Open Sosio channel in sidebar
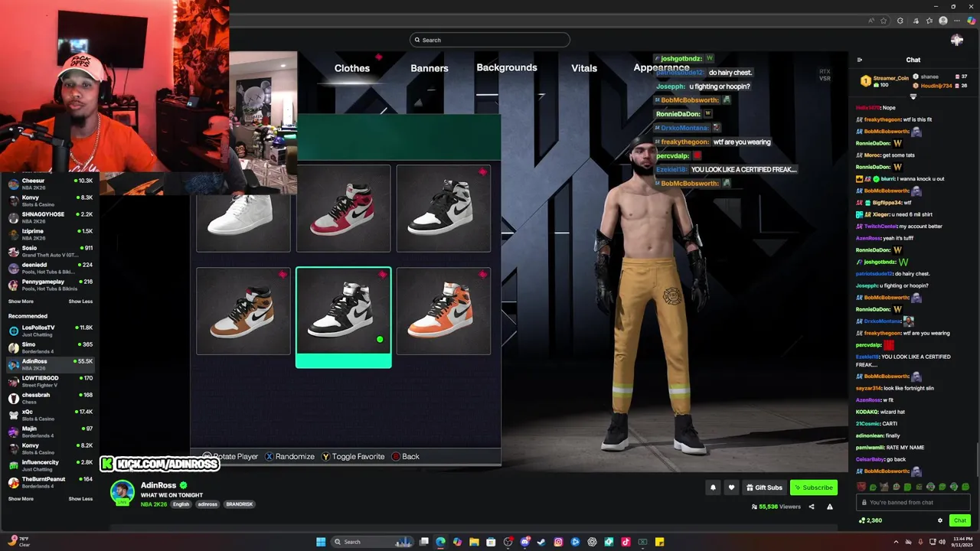The height and width of the screenshot is (551, 980). [51, 251]
